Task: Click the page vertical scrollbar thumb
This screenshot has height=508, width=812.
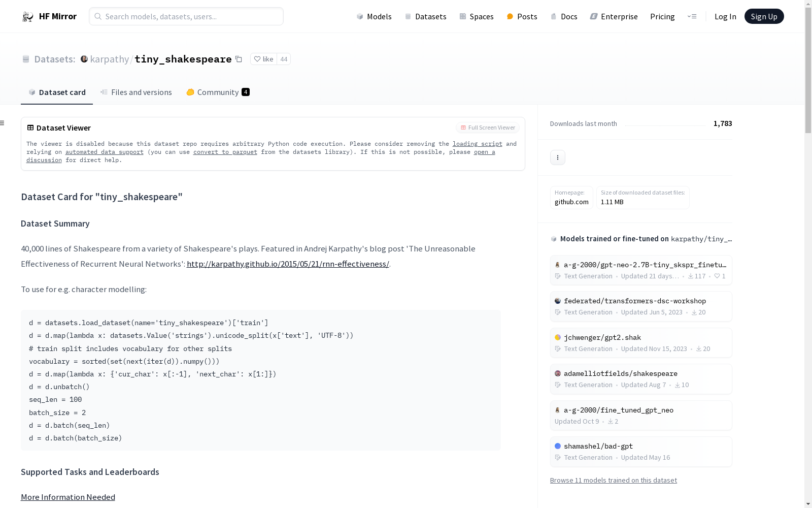Action: [808, 71]
